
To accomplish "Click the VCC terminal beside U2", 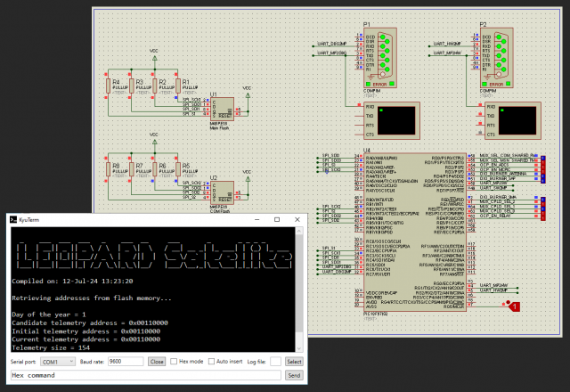I will point(248,179).
